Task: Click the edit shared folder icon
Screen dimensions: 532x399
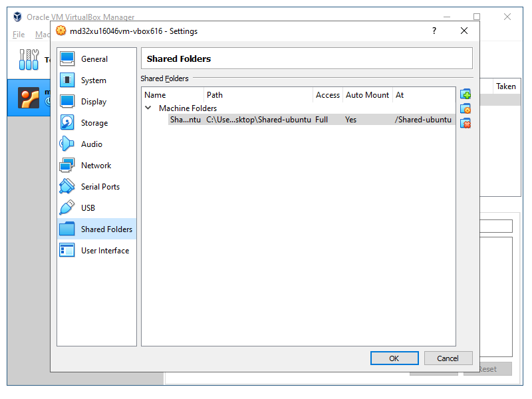Action: pyautogui.click(x=465, y=108)
